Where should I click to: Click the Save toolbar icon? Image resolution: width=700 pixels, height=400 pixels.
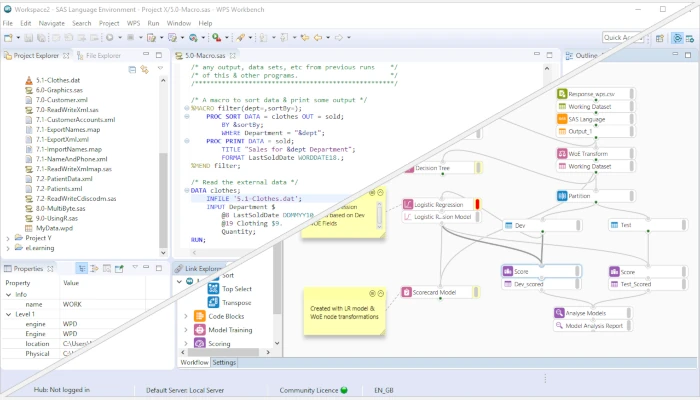[29, 38]
